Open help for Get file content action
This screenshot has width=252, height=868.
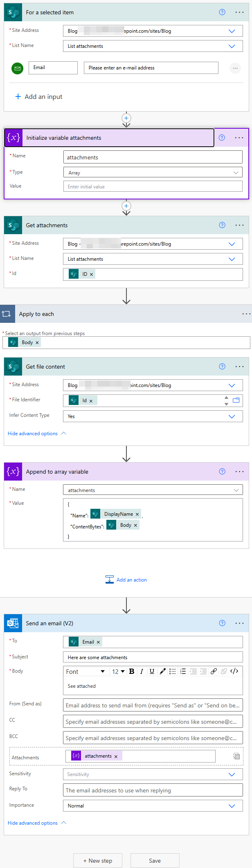coord(222,367)
